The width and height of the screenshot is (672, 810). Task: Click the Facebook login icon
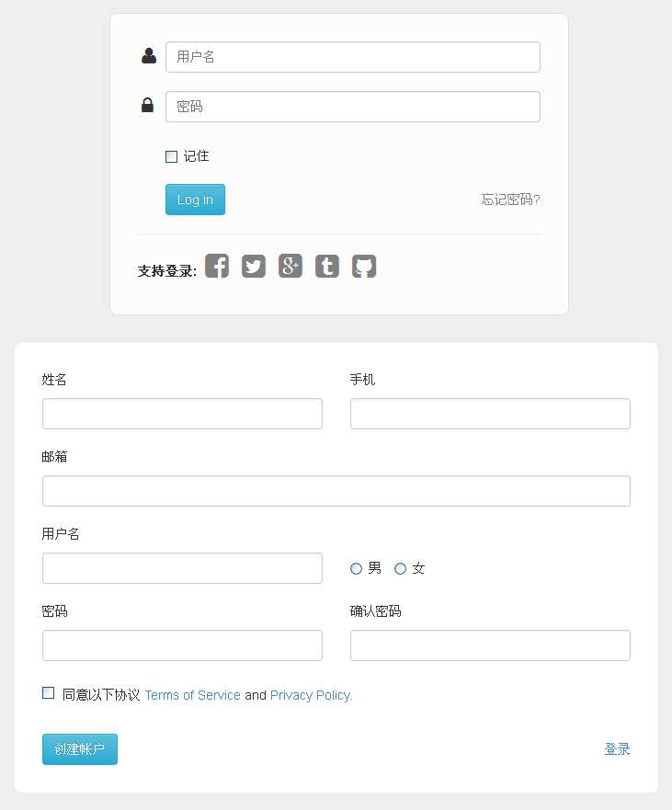coord(217,267)
